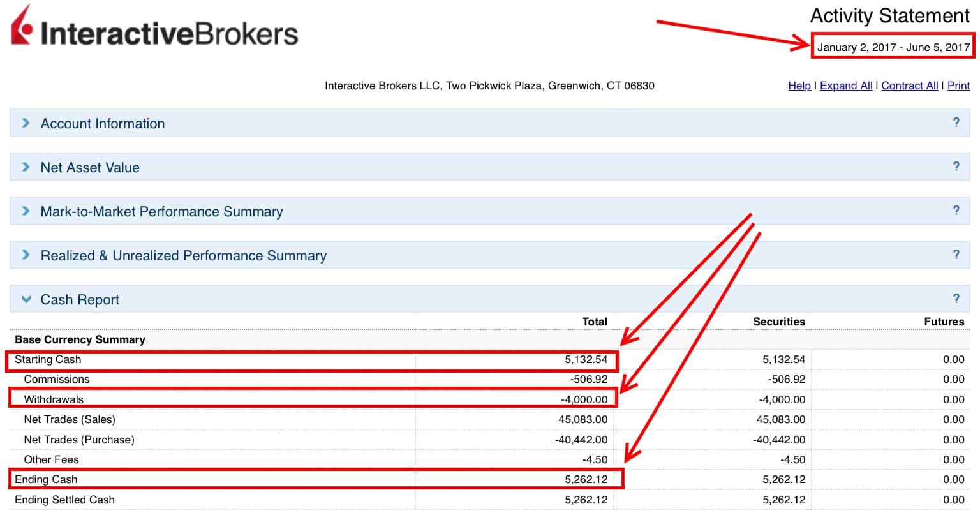Click the Withdrawals row label
Viewport: 980px width, 529px height.
[x=54, y=399]
